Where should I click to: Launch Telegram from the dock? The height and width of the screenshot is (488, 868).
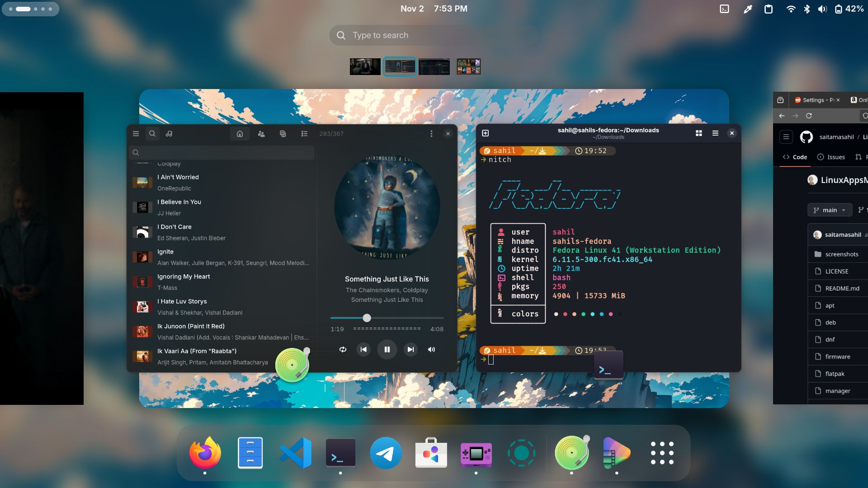tap(386, 453)
